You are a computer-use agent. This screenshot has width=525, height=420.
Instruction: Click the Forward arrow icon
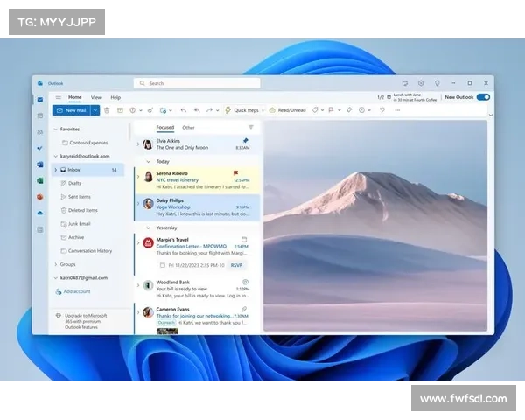pos(210,110)
